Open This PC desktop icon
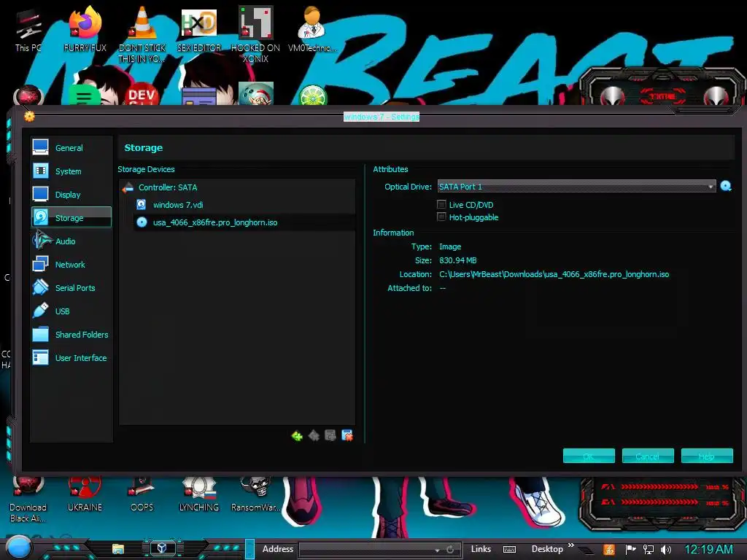 28,30
